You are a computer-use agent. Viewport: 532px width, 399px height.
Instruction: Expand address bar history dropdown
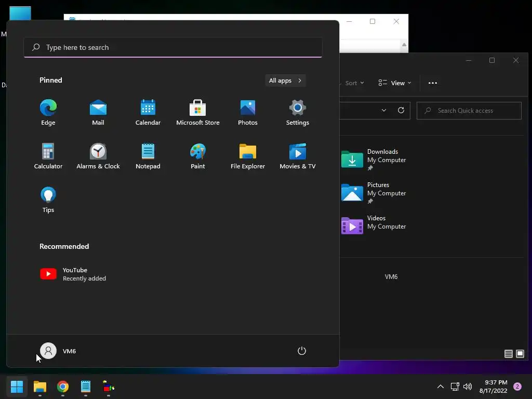click(384, 110)
